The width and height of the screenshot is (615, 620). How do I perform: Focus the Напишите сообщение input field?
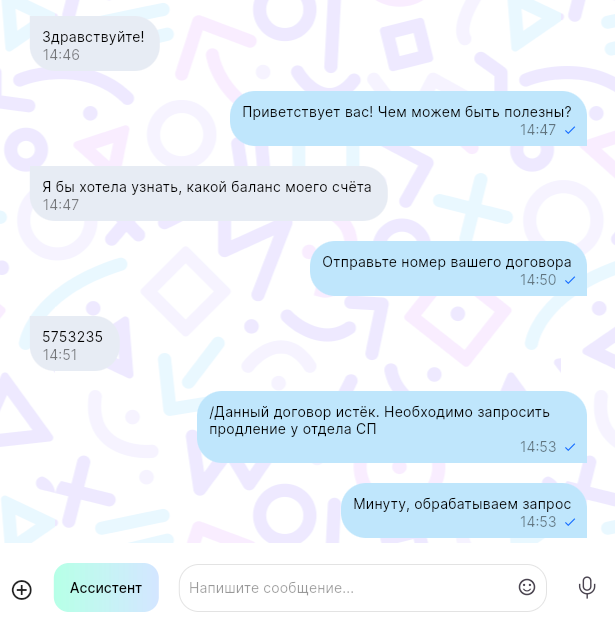pos(363,588)
